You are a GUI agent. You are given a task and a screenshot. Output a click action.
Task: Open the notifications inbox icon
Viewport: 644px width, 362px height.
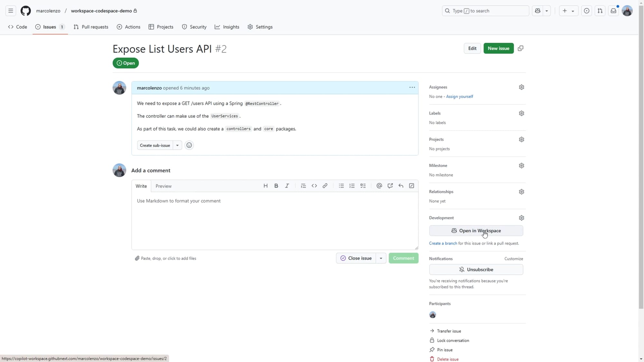tap(613, 11)
